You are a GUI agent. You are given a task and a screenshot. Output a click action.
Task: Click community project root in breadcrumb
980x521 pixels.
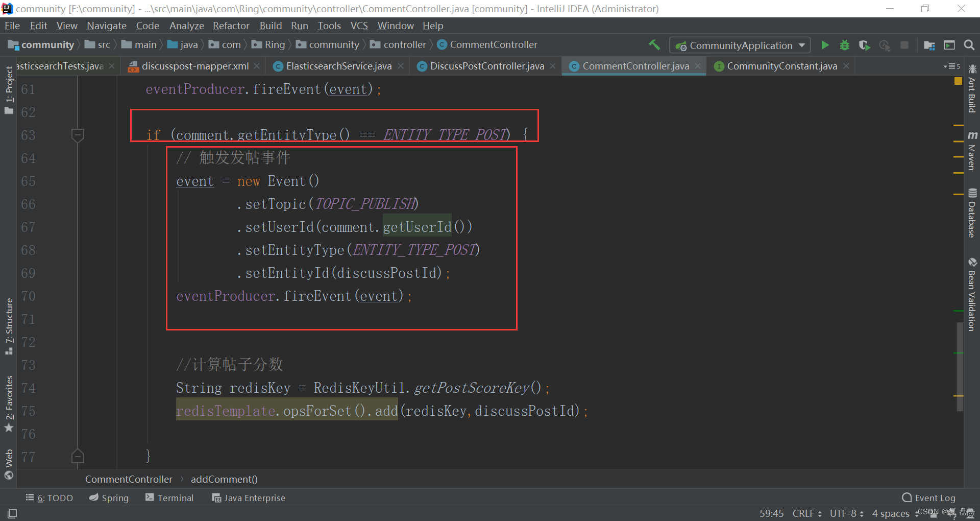tap(41, 45)
